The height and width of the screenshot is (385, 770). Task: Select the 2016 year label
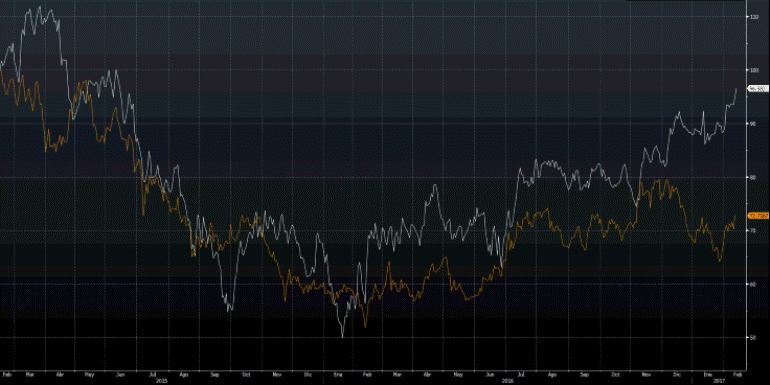506,381
